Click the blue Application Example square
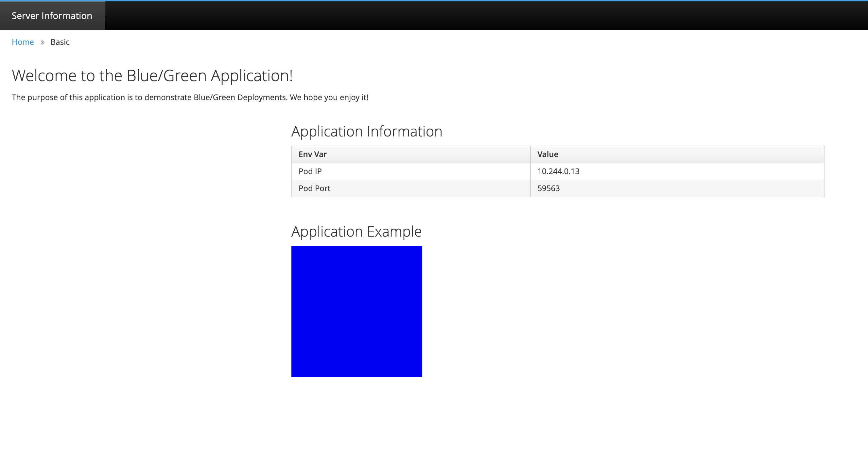 [x=356, y=311]
